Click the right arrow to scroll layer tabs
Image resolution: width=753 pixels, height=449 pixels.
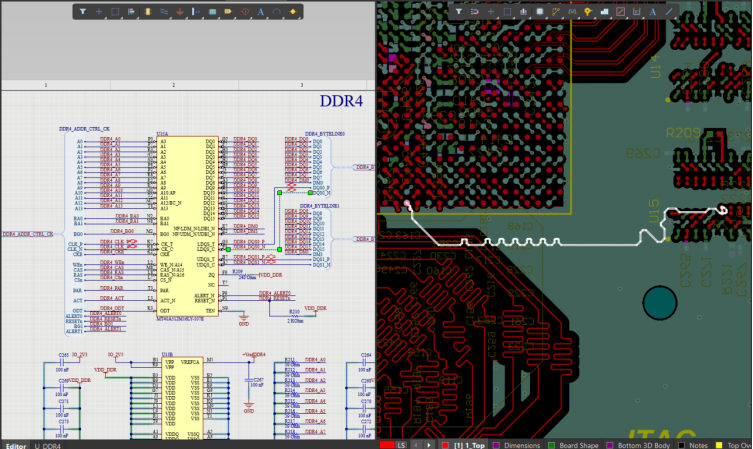430,444
